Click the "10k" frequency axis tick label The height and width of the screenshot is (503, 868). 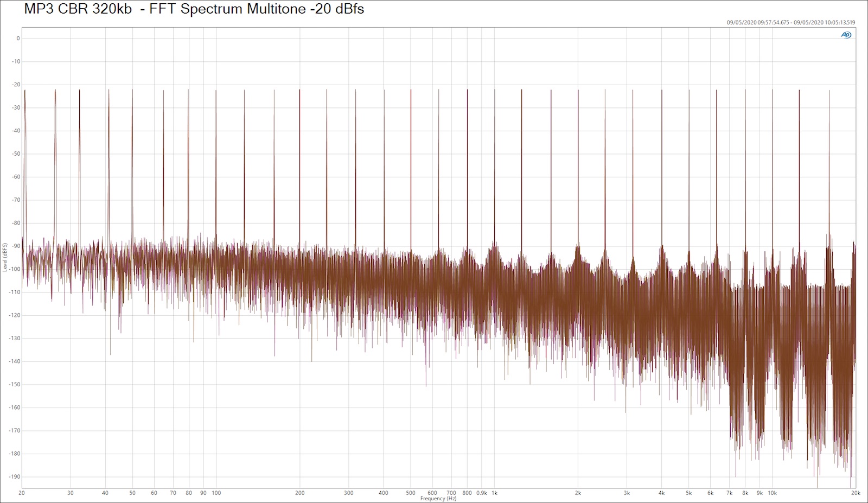(773, 493)
